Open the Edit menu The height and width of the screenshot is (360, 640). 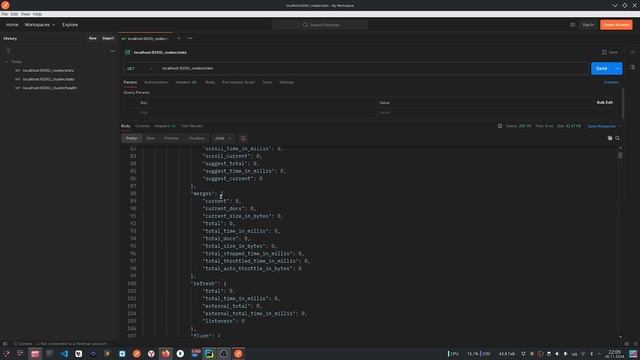click(14, 14)
